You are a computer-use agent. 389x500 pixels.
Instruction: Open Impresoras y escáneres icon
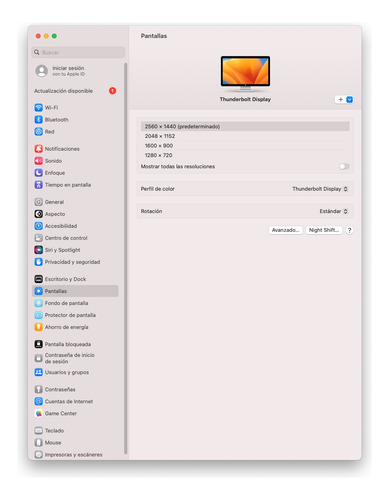point(39,455)
